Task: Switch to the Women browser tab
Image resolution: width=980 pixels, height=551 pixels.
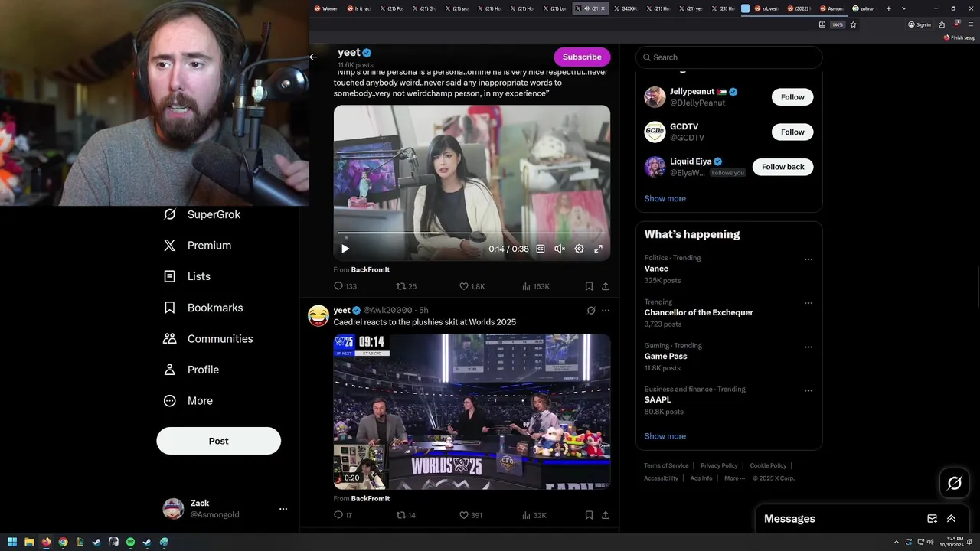Action: (325, 8)
